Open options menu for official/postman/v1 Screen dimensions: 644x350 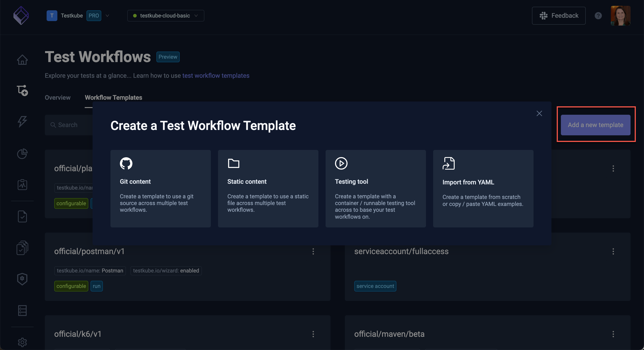pyautogui.click(x=313, y=251)
